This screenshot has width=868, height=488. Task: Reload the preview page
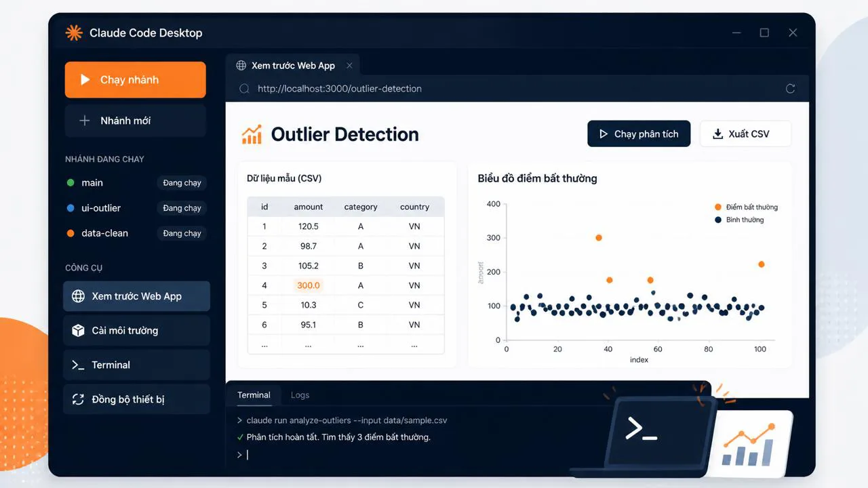(x=790, y=89)
